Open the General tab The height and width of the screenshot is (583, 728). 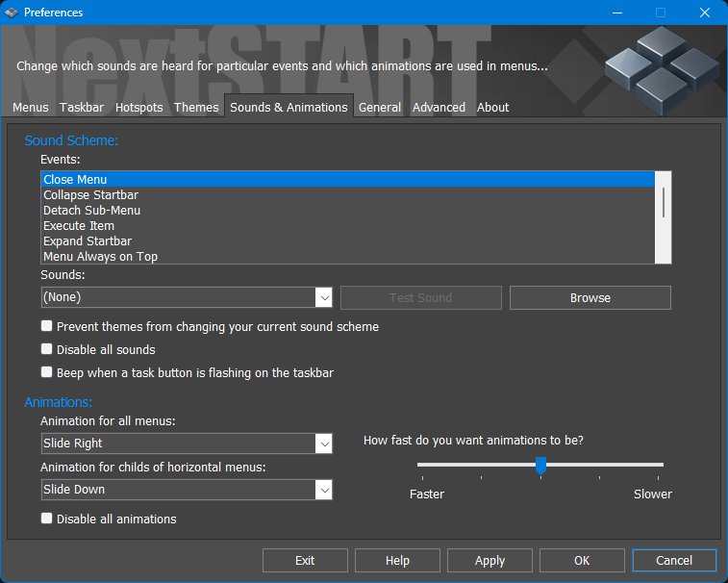379,108
